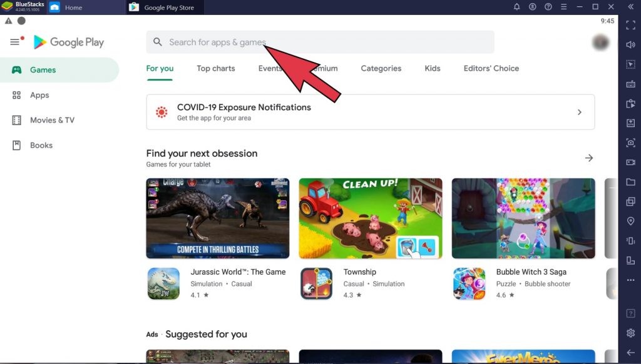This screenshot has width=641, height=364.
Task: Click 'Games for your tablet' subtitle
Action: (x=178, y=164)
